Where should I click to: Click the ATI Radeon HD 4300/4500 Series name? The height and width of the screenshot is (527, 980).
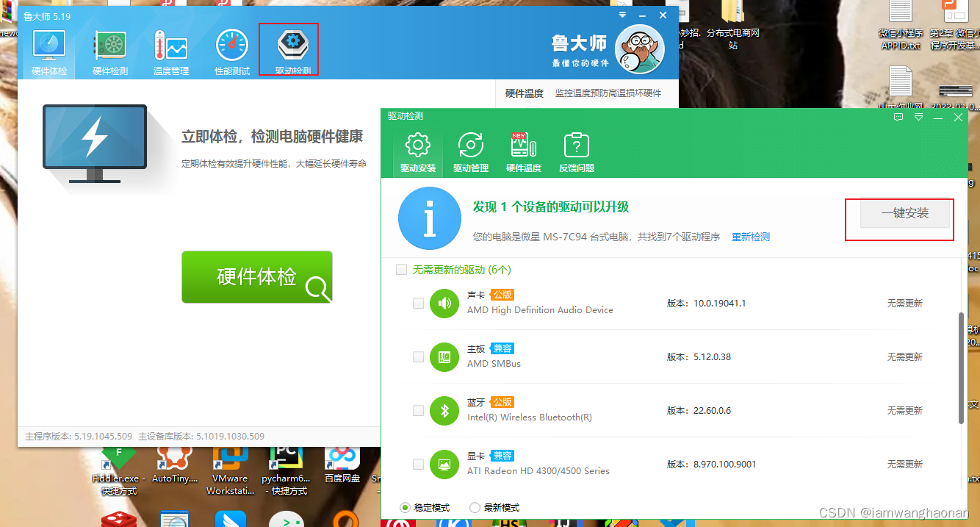point(538,471)
